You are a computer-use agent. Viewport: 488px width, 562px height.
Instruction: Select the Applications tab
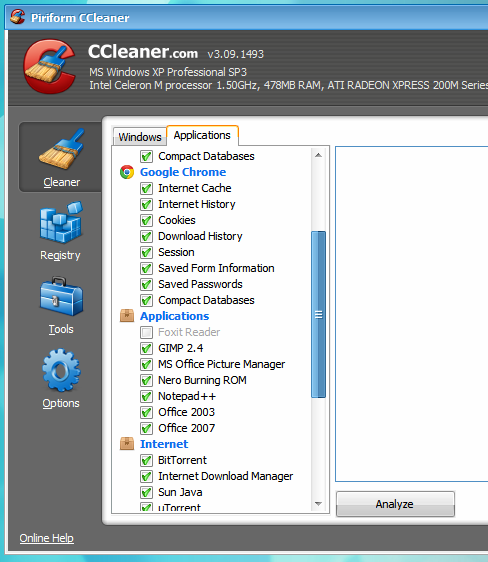coord(202,135)
